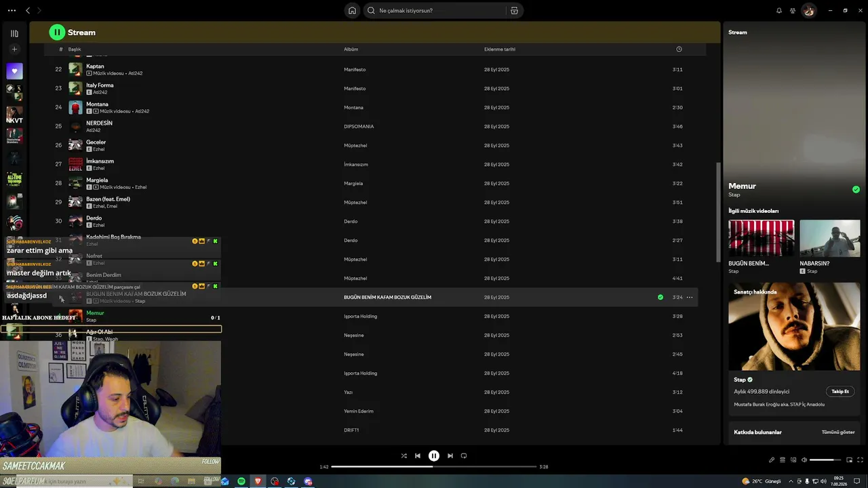
Task: Open the Liked Songs heart tile in the sidebar
Action: tap(14, 70)
